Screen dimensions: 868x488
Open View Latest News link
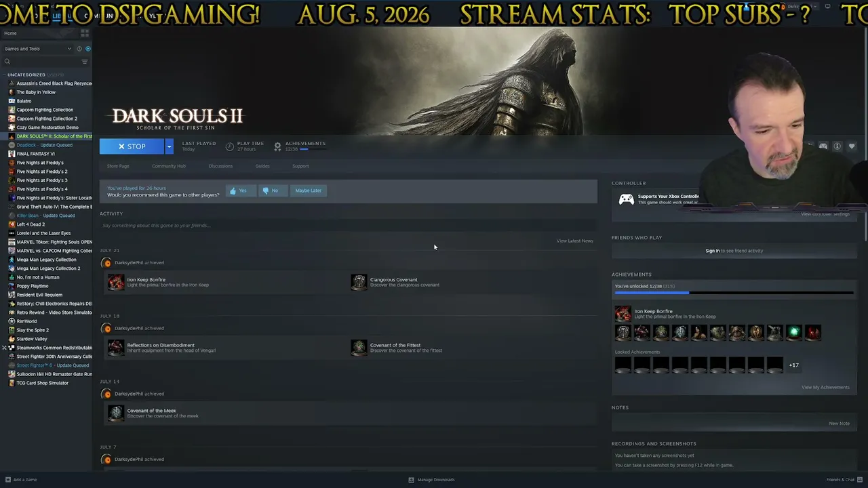click(x=575, y=241)
